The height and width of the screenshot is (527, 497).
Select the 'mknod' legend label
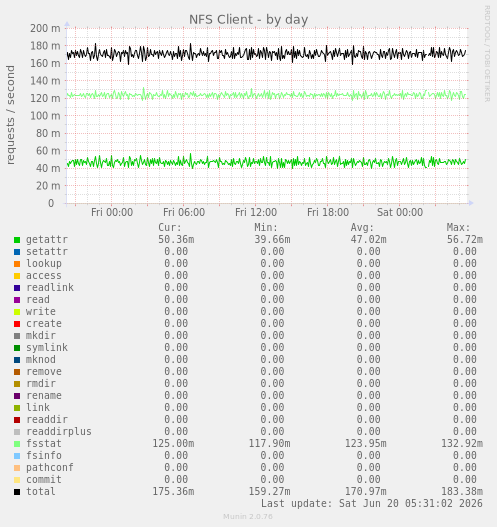pyautogui.click(x=41, y=359)
